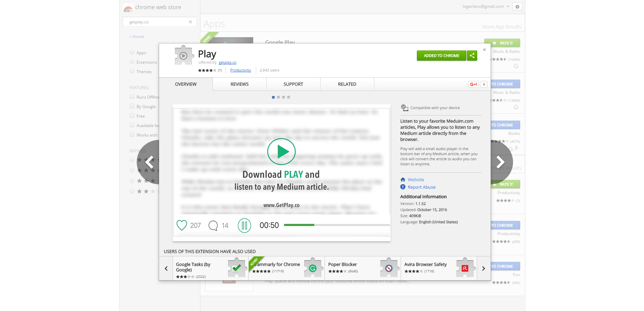The width and height of the screenshot is (644, 311).
Task: Select the Extensions radio button
Action: pos(132,62)
